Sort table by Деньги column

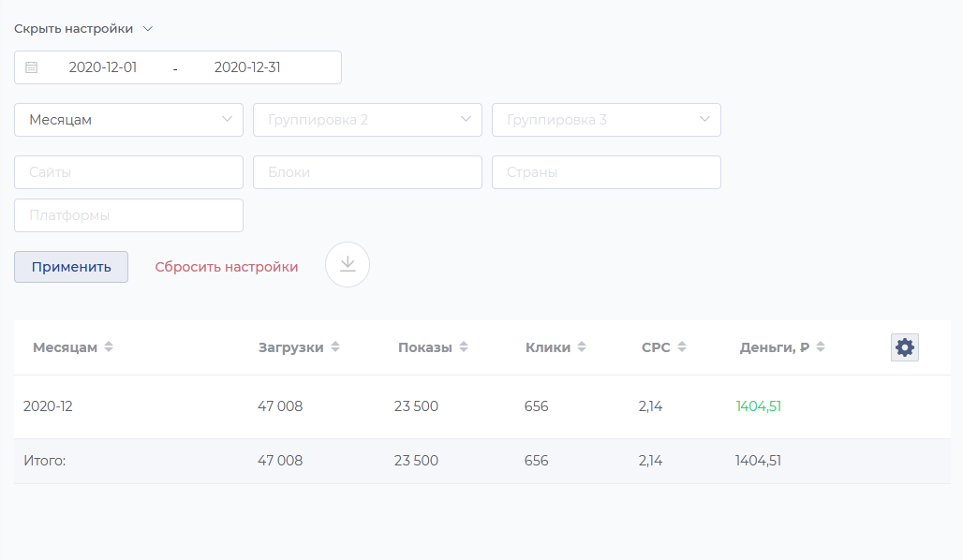821,347
